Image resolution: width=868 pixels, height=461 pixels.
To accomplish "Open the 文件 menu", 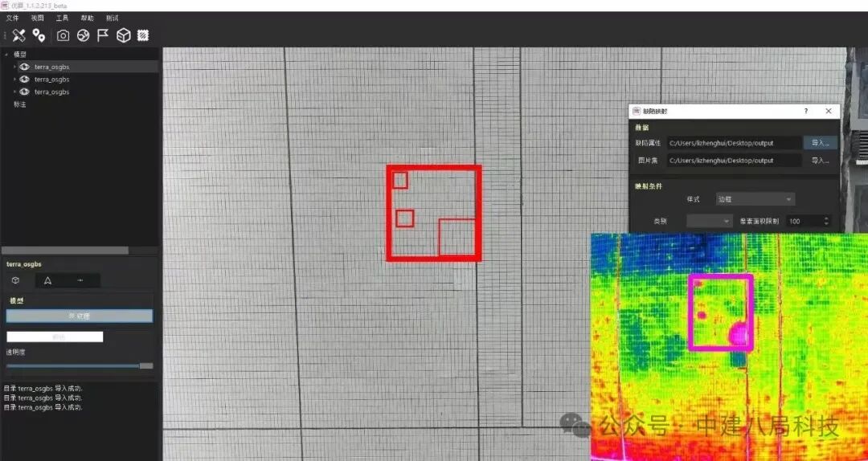I will [x=12, y=18].
